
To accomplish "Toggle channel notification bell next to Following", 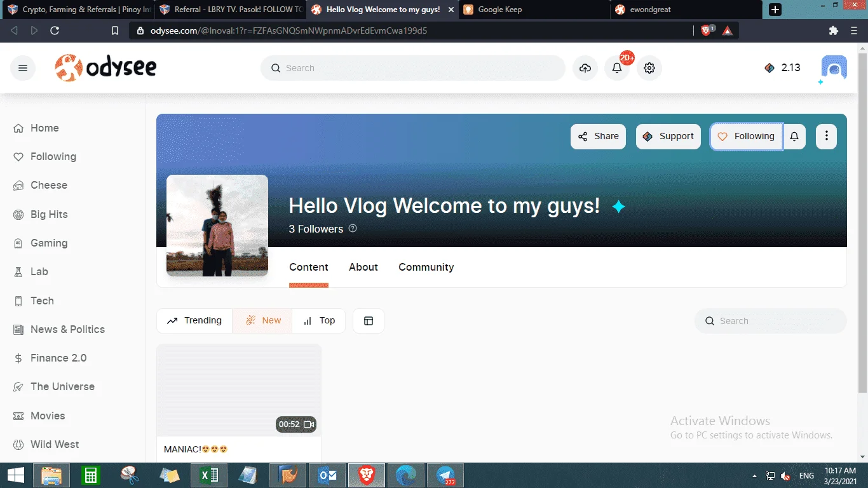I will [x=794, y=136].
